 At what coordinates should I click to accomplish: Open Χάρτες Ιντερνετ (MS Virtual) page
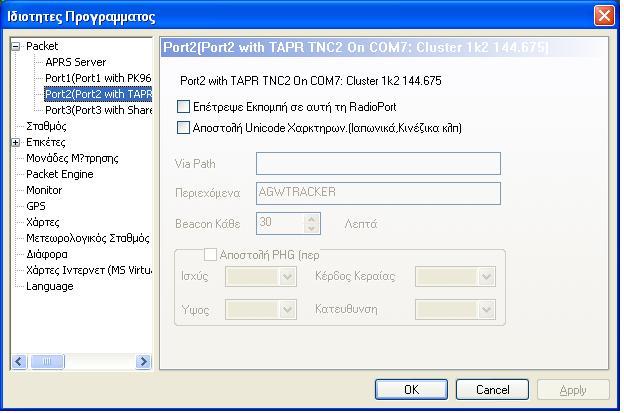(x=89, y=270)
